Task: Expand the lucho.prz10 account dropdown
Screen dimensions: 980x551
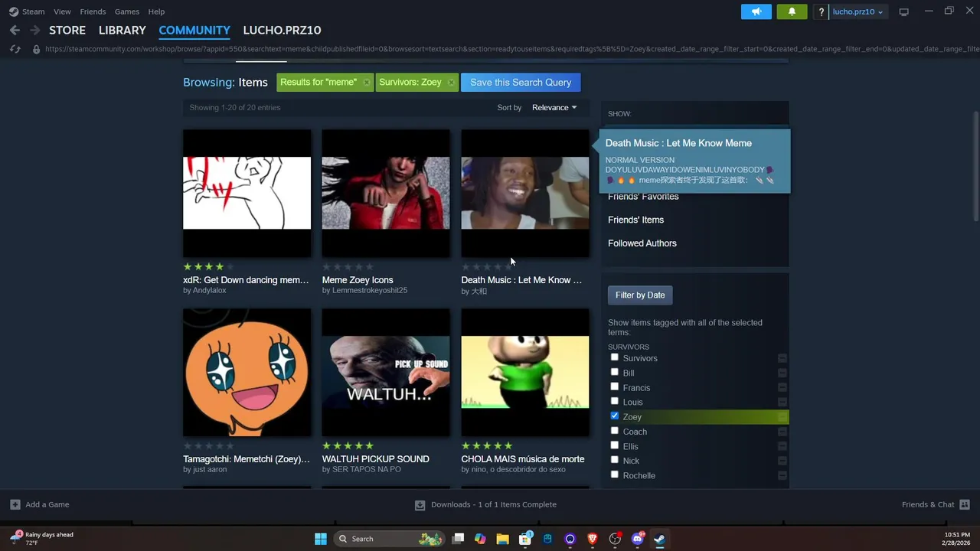Action: pyautogui.click(x=858, y=11)
